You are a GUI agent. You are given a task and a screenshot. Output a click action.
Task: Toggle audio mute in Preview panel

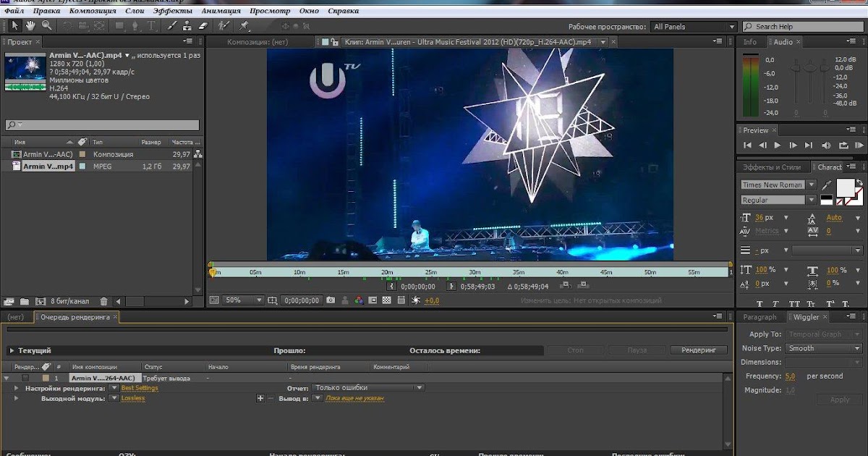pyautogui.click(x=825, y=145)
